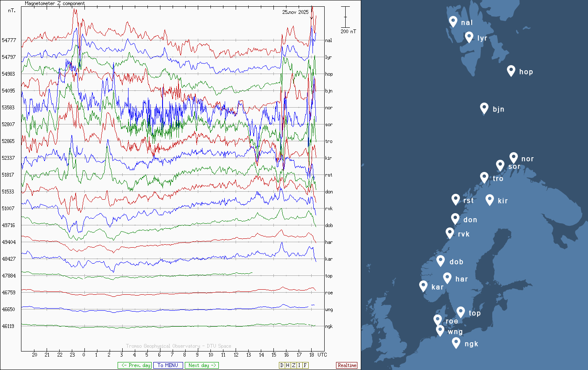This screenshot has height=370, width=588.
Task: Open the sor station map marker
Action: pos(500,166)
